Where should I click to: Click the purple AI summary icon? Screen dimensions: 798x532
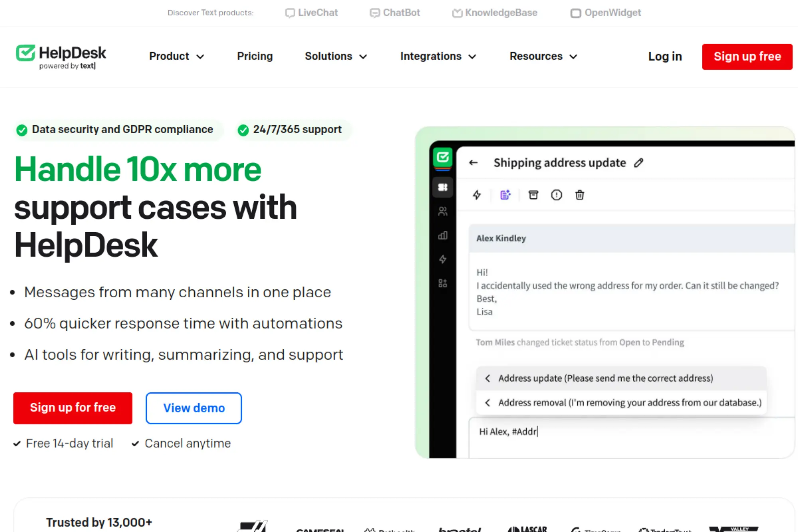point(505,195)
